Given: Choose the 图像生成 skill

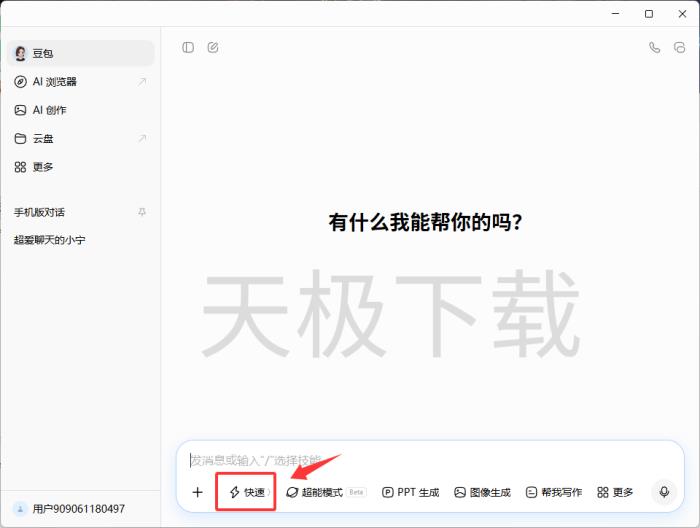Looking at the screenshot, I should tap(482, 492).
